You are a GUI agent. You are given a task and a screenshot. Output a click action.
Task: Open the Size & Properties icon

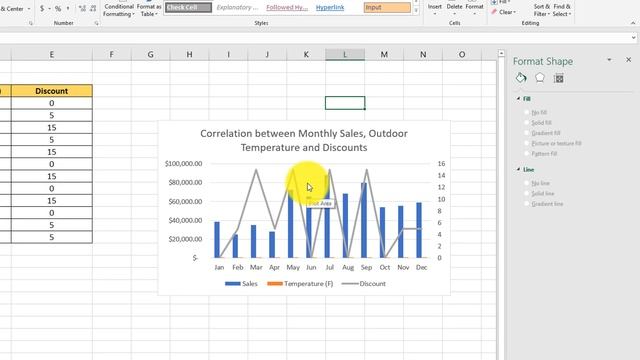[x=559, y=78]
